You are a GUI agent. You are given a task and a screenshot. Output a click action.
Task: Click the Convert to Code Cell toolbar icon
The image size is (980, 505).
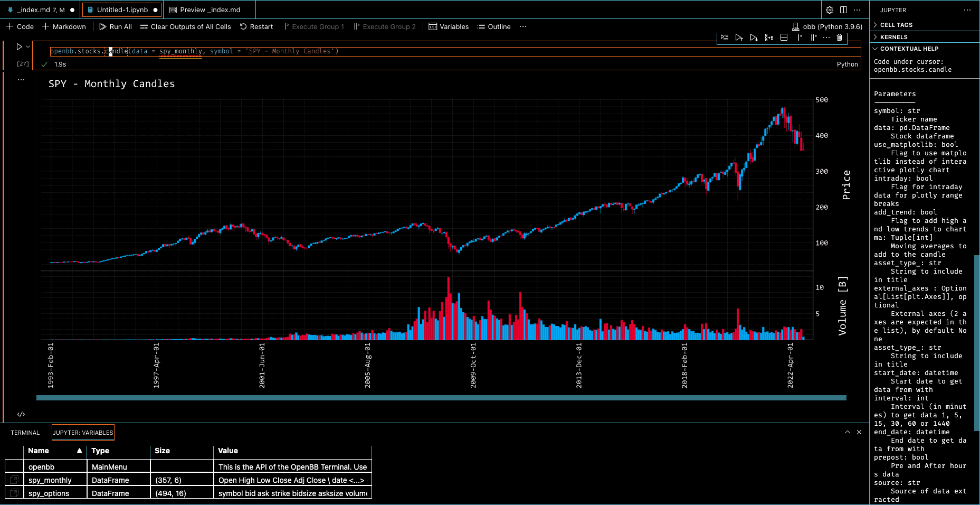[x=769, y=38]
